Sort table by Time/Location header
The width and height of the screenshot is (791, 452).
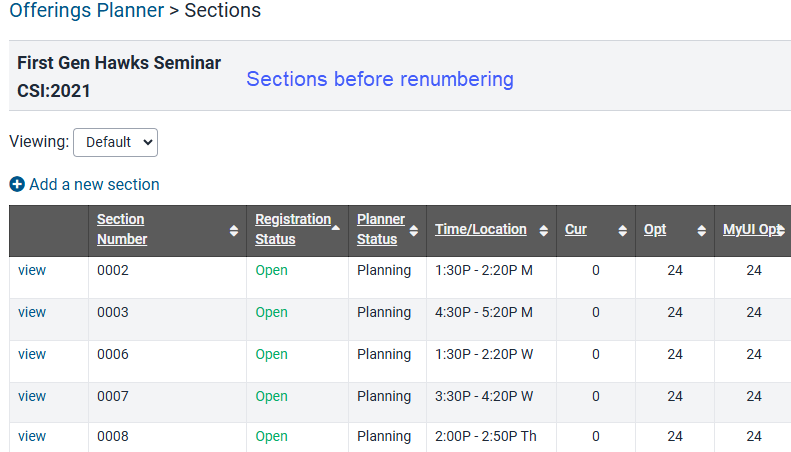[x=481, y=229]
